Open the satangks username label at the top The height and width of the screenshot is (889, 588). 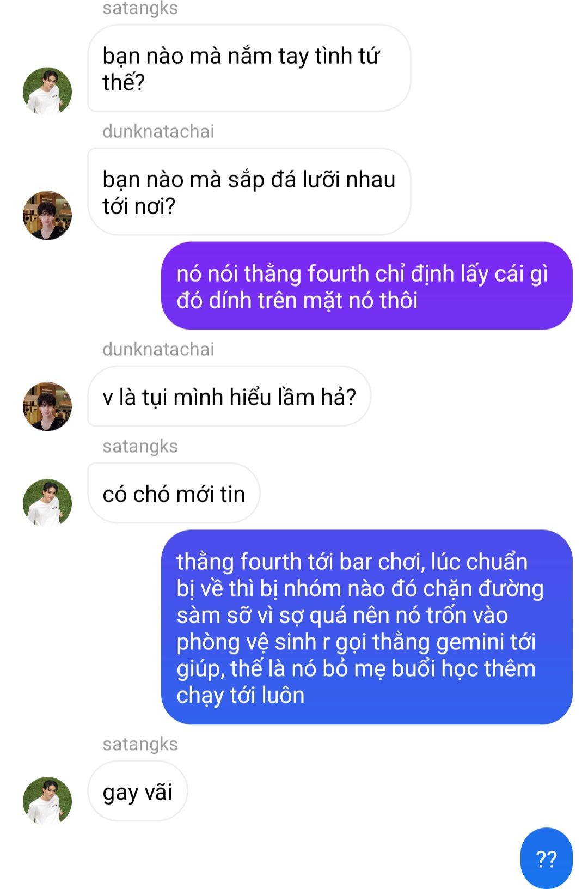[x=140, y=8]
